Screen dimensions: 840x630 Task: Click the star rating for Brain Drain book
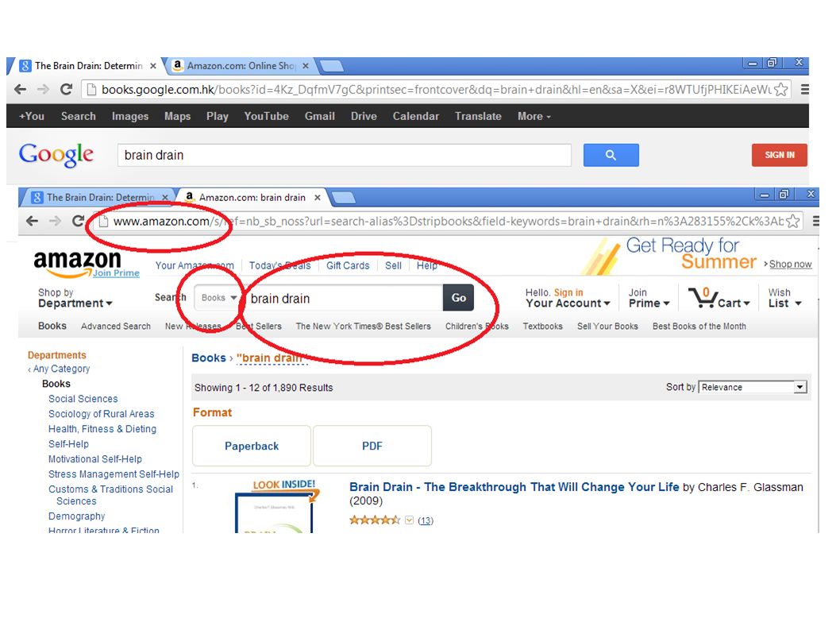point(375,520)
